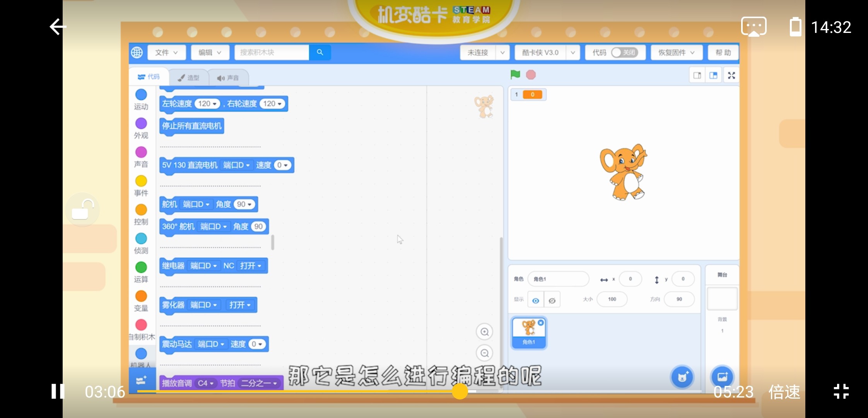Open the 文件 menu
The width and height of the screenshot is (868, 418).
166,52
